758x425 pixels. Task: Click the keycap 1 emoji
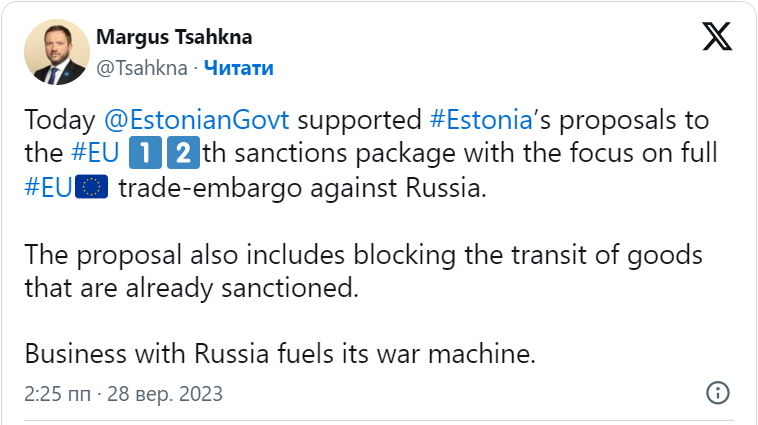point(145,153)
